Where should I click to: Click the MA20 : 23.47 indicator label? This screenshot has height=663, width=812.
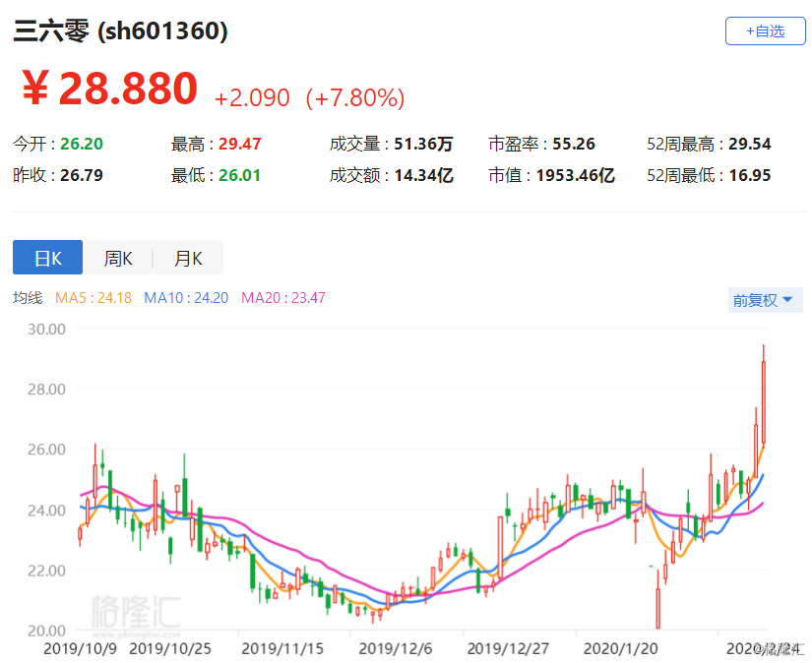(x=283, y=298)
